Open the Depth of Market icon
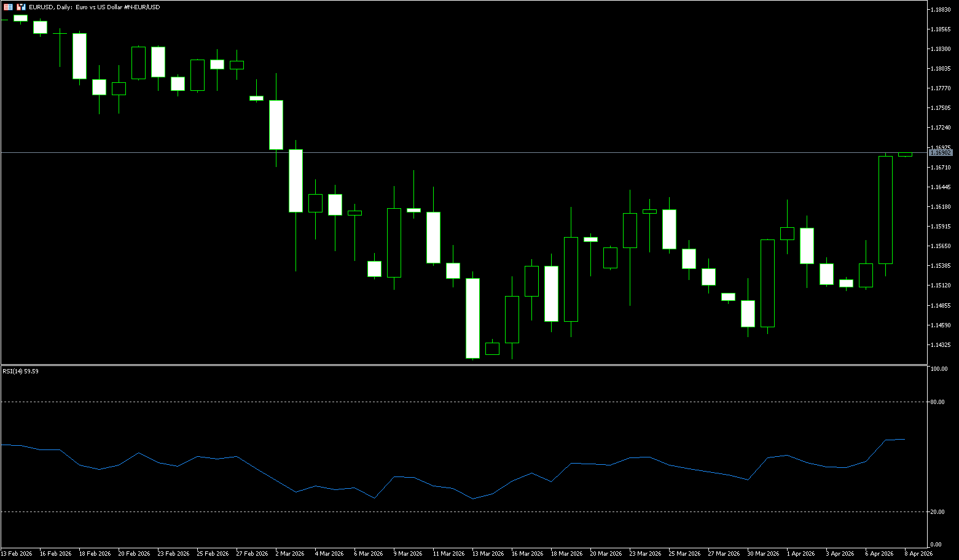The width and height of the screenshot is (959, 560). click(21, 7)
